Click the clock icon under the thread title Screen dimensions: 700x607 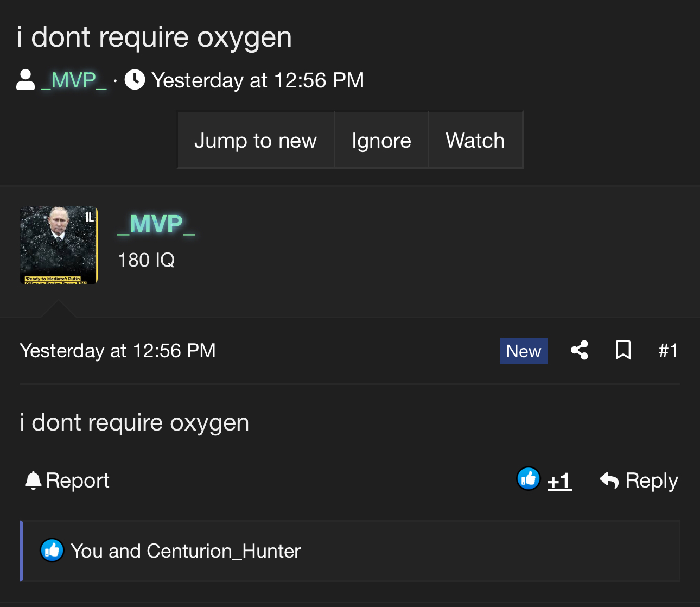[x=135, y=80]
